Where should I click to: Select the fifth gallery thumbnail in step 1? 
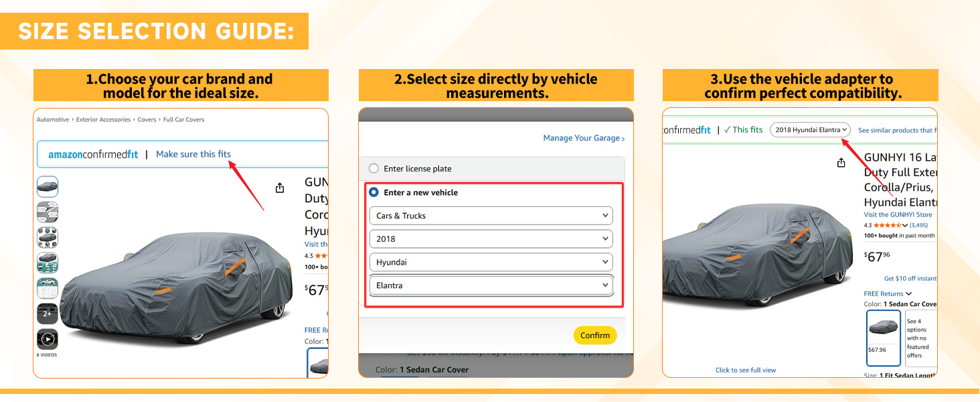48,288
